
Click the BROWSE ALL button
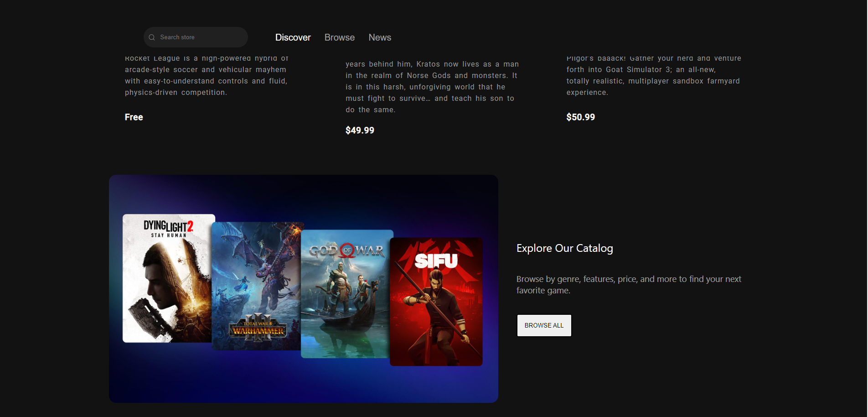pyautogui.click(x=544, y=325)
